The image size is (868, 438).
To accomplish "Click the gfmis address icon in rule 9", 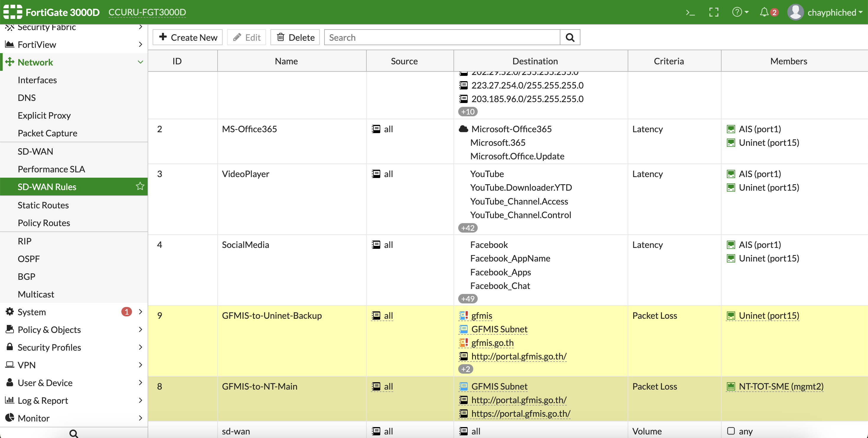I will coord(464,315).
